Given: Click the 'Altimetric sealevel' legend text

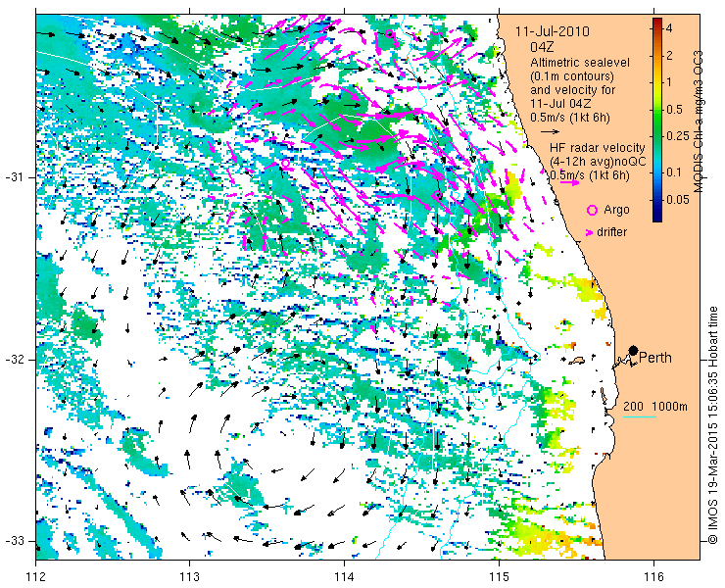Looking at the screenshot, I should 580,62.
